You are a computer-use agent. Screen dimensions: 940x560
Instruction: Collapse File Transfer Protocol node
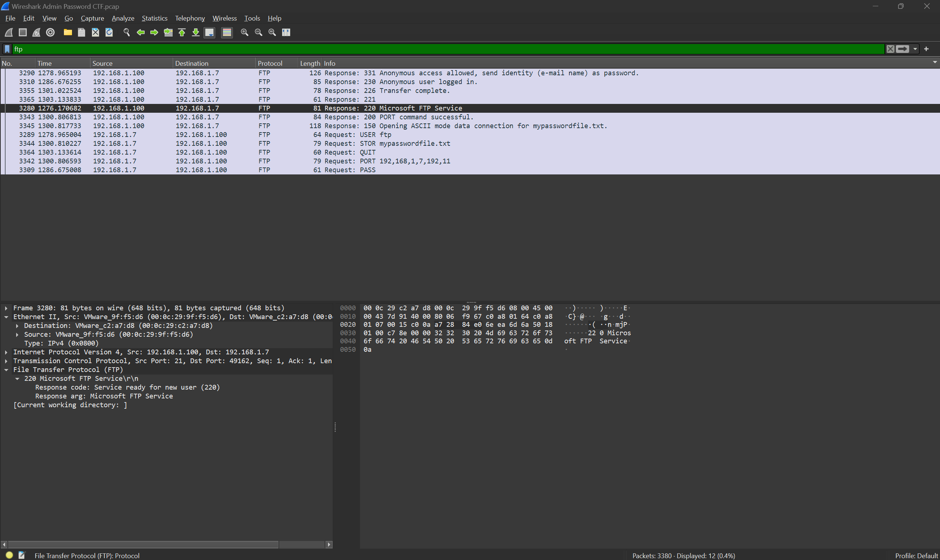point(6,370)
